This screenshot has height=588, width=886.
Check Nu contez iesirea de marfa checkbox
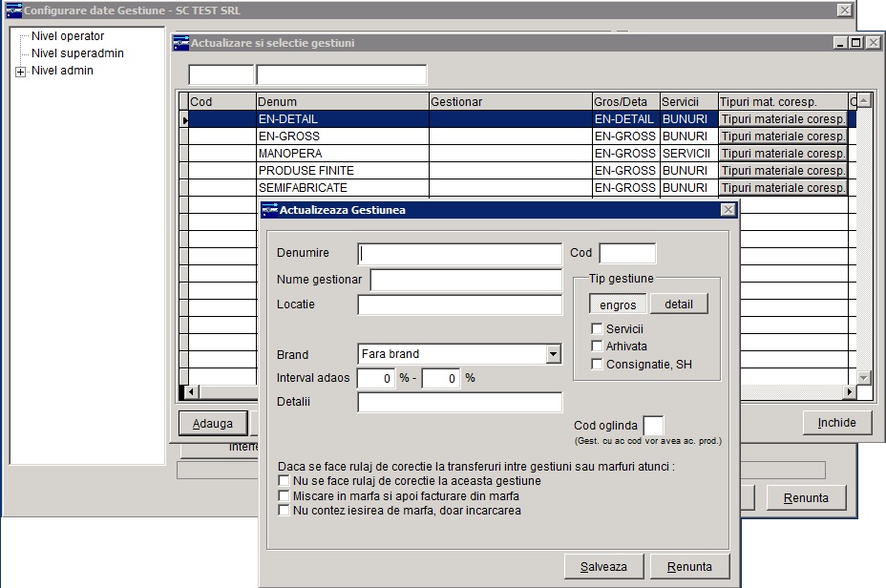click(284, 511)
